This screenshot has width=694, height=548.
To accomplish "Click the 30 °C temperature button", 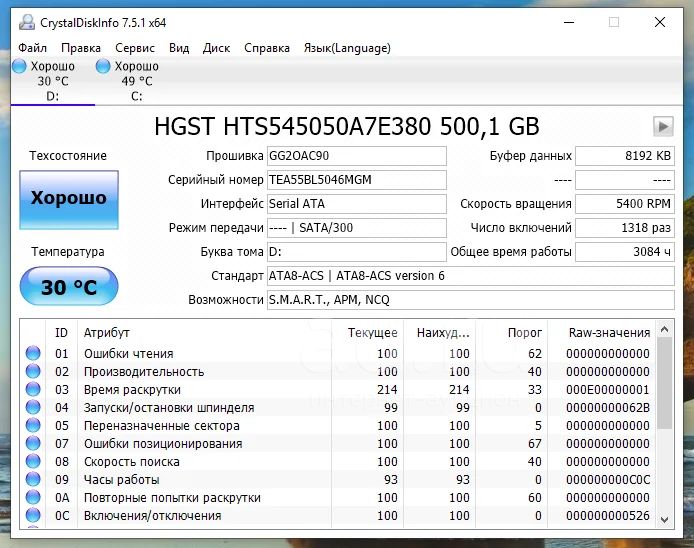I will coord(69,286).
